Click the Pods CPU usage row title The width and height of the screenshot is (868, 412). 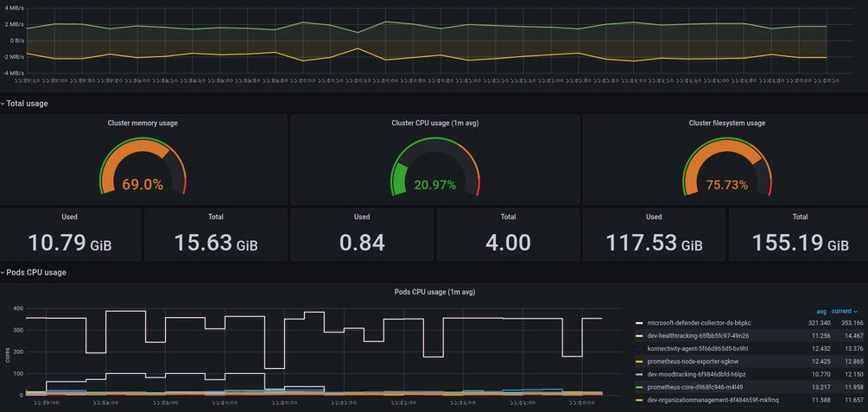[36, 272]
